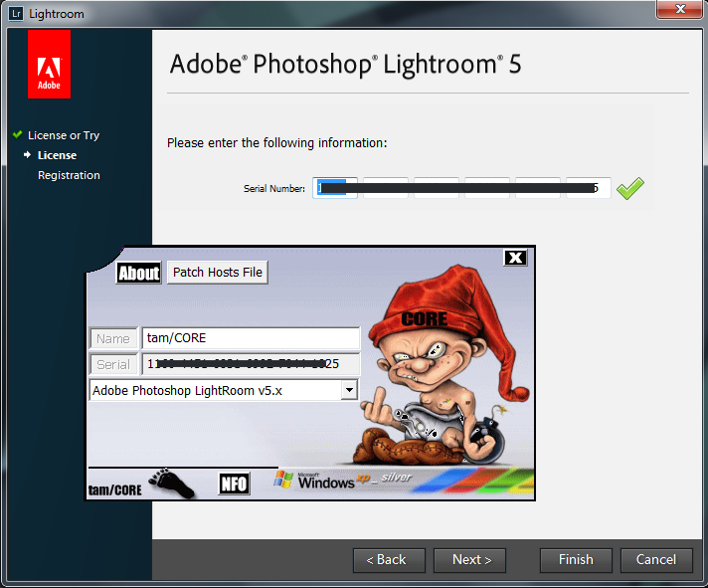Select the License step in the sidebar

[58, 155]
